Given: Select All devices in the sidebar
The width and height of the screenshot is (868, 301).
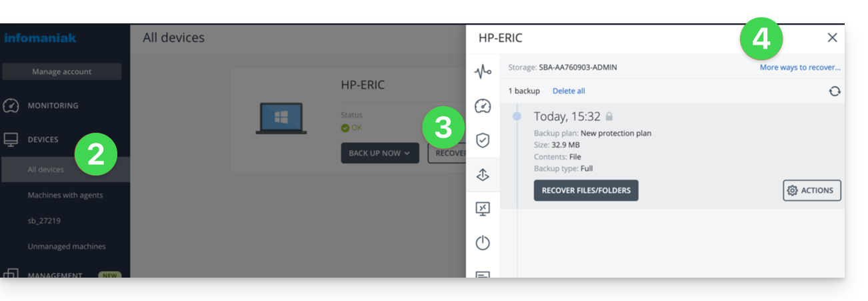Looking at the screenshot, I should pos(46,170).
